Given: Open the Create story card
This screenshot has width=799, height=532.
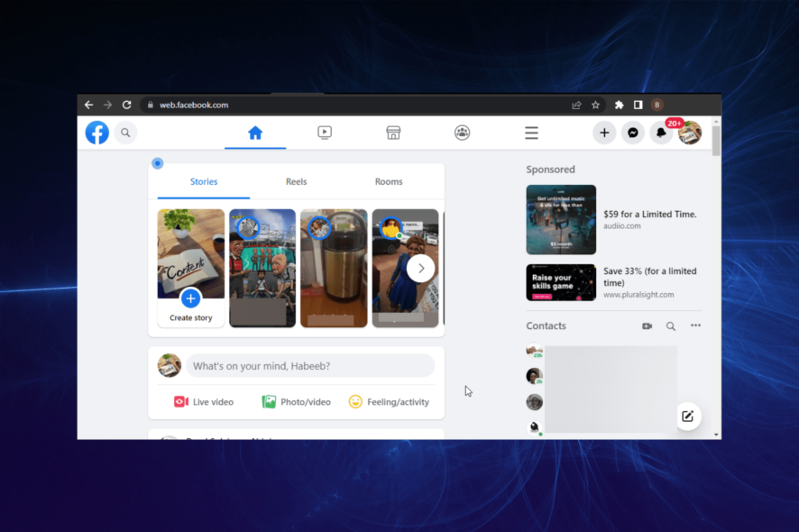Looking at the screenshot, I should click(x=190, y=268).
